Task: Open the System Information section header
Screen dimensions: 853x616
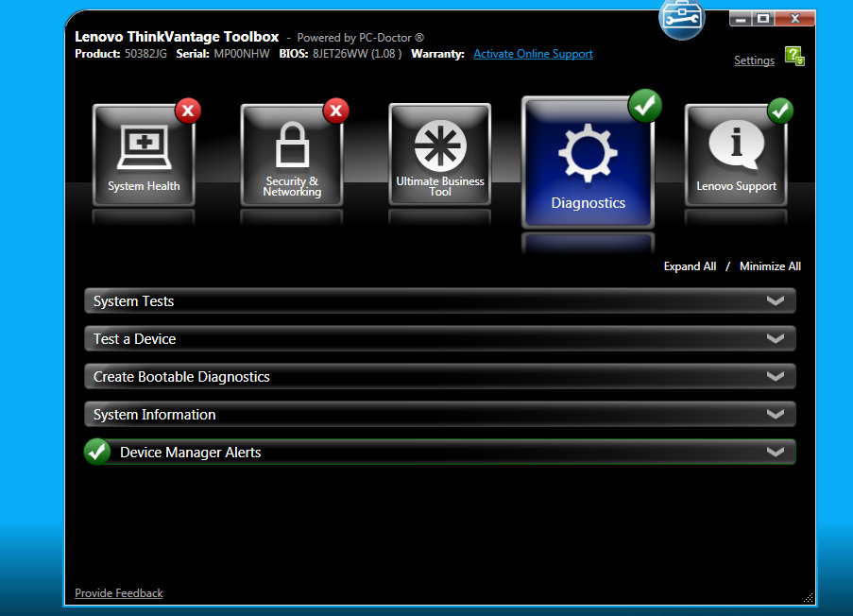Action: (440, 414)
